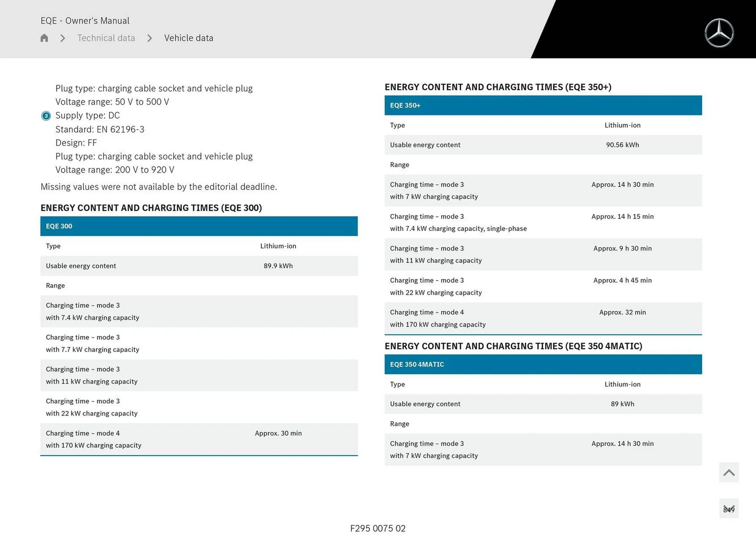Click document code F295 0075 02
Image resolution: width=756 pixels, height=535 pixels.
click(378, 528)
